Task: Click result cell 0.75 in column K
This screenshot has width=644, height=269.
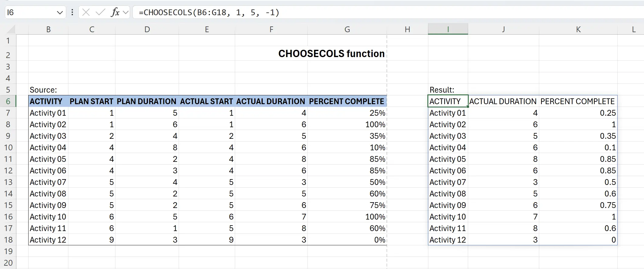Action: click(578, 205)
